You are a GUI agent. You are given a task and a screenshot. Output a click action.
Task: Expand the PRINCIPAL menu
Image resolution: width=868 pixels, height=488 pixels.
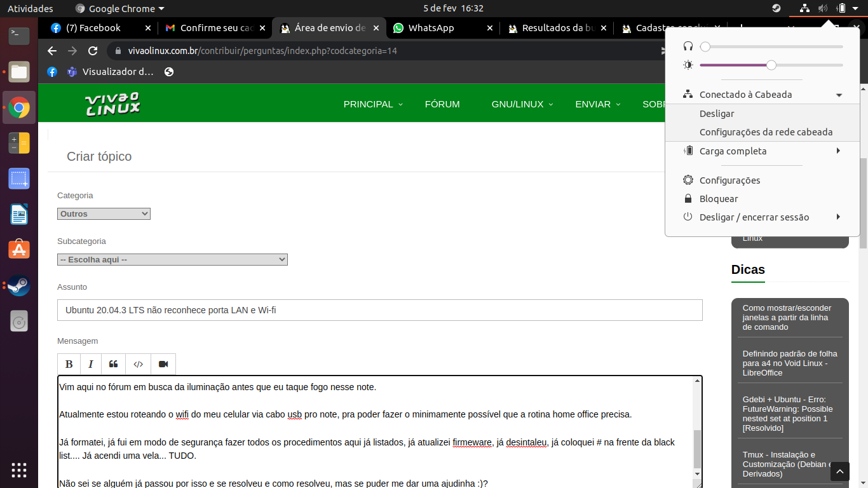(373, 104)
